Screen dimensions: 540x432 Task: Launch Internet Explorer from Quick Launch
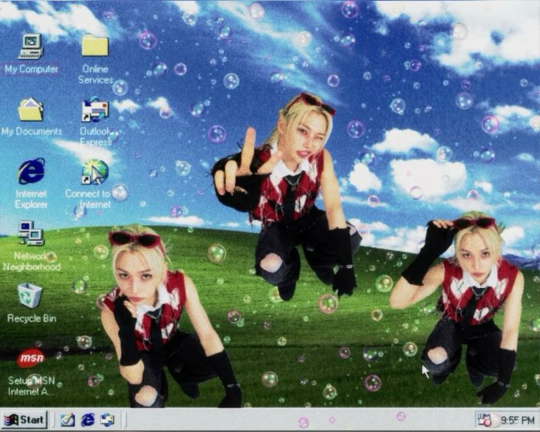[87, 420]
